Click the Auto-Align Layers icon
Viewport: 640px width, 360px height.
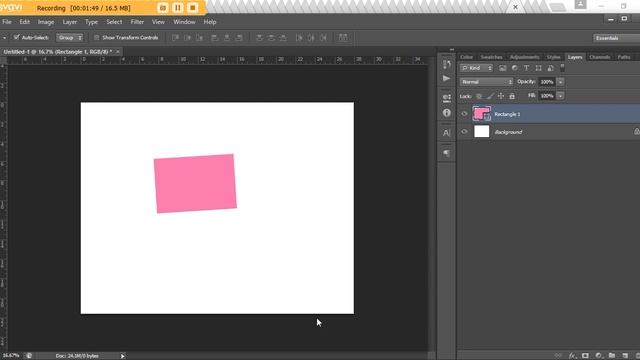(343, 38)
